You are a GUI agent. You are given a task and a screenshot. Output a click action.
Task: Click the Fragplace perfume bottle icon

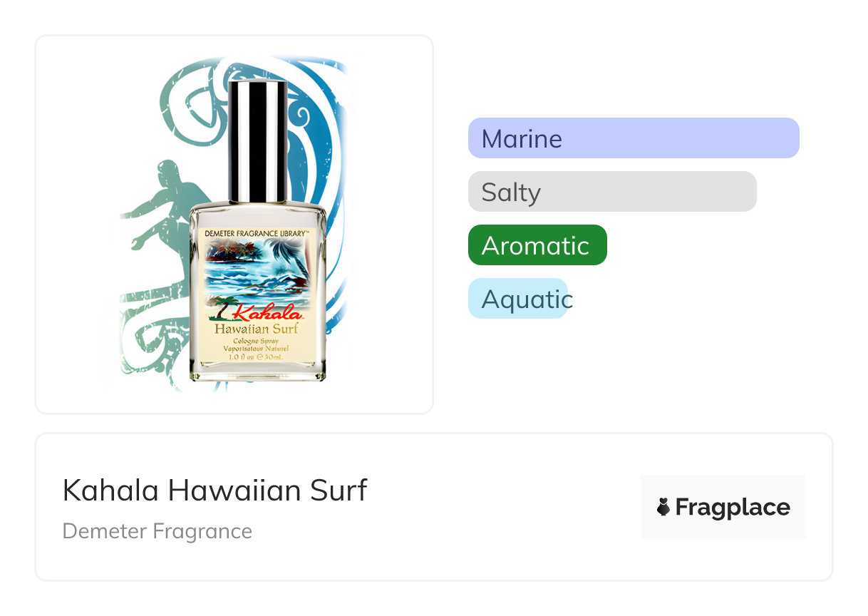(x=663, y=507)
